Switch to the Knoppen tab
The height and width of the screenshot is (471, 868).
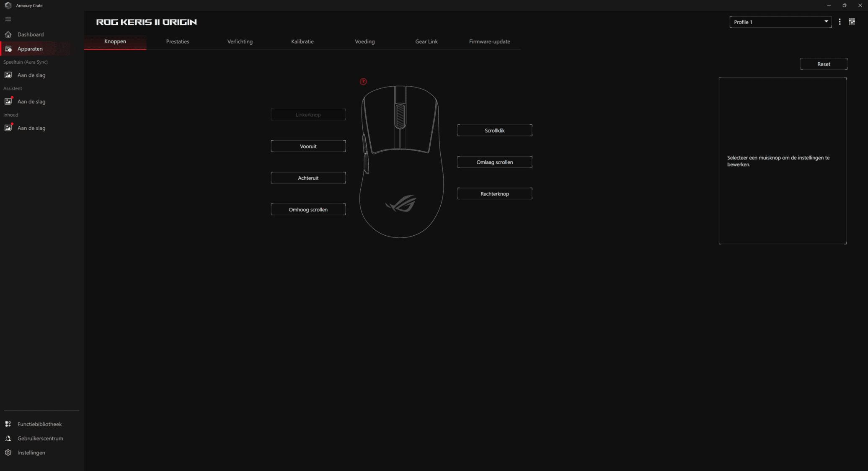[x=115, y=41]
